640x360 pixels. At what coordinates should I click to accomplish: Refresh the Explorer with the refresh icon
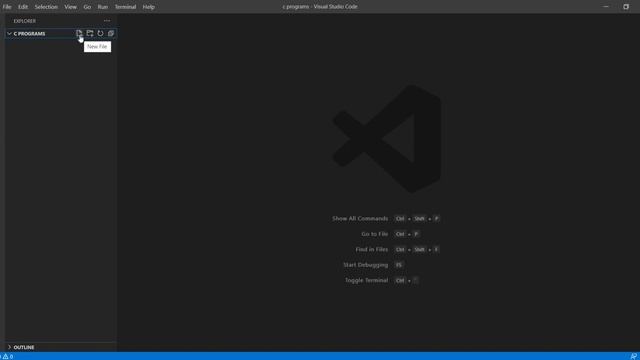pyautogui.click(x=100, y=33)
